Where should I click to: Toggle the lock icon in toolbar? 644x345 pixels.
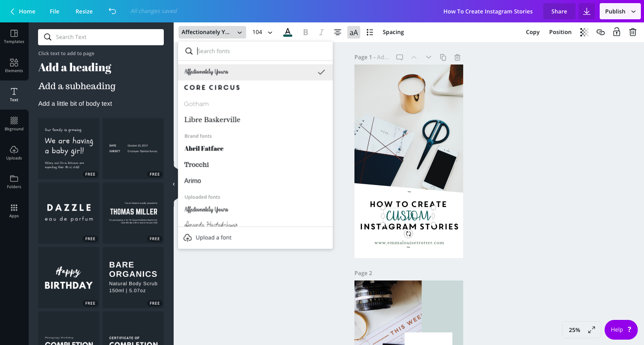click(617, 32)
